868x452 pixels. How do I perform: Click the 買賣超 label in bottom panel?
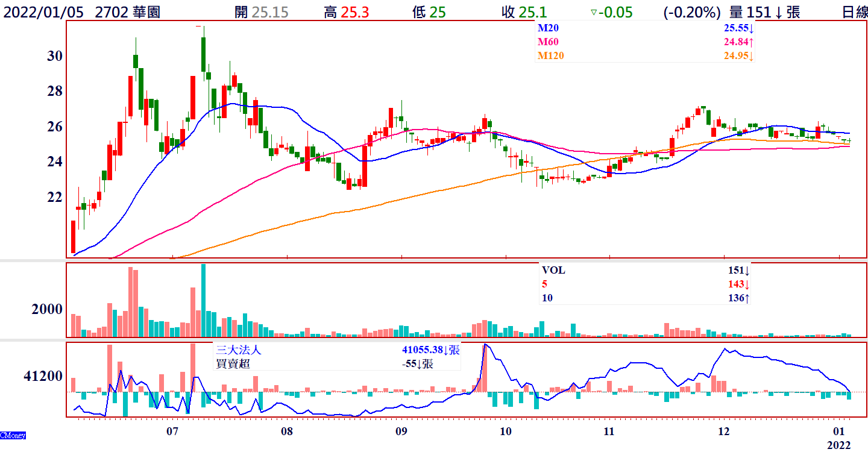[x=232, y=363]
